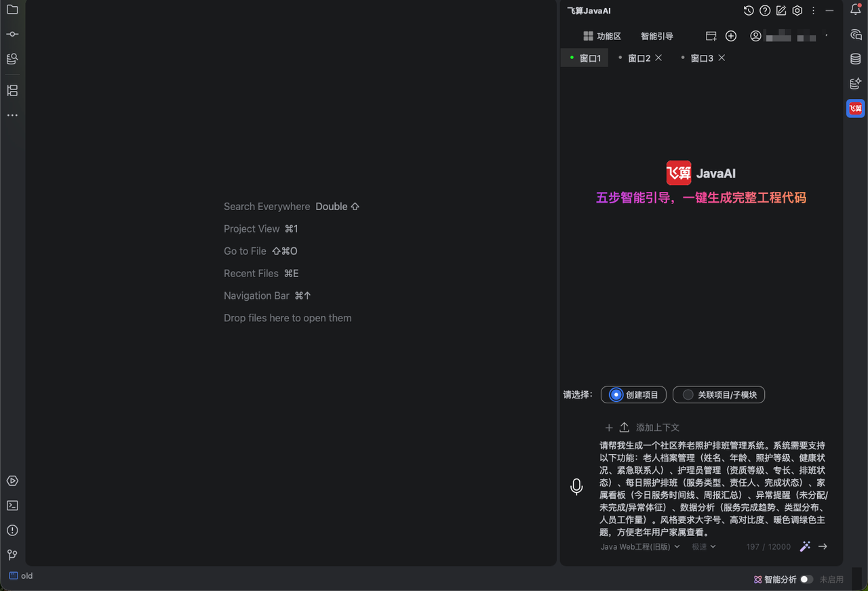Image resolution: width=868 pixels, height=591 pixels.
Task: Open the 极速 mode dropdown
Action: [x=704, y=546]
